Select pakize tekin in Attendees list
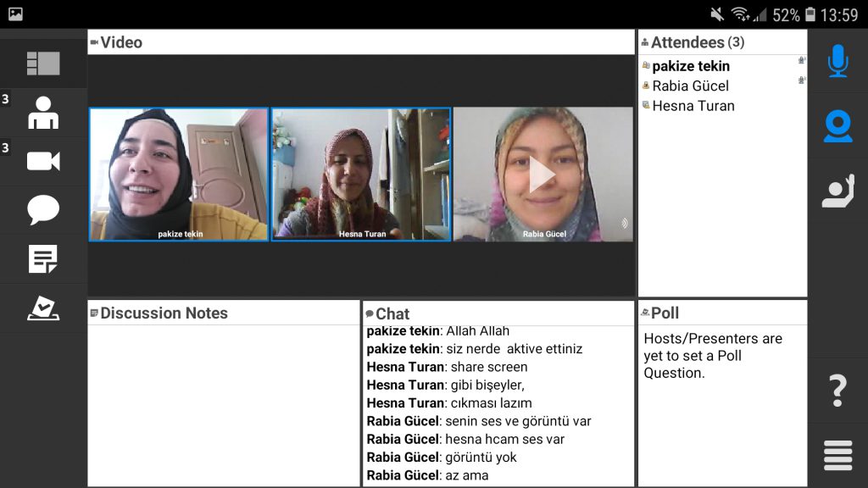 (691, 66)
